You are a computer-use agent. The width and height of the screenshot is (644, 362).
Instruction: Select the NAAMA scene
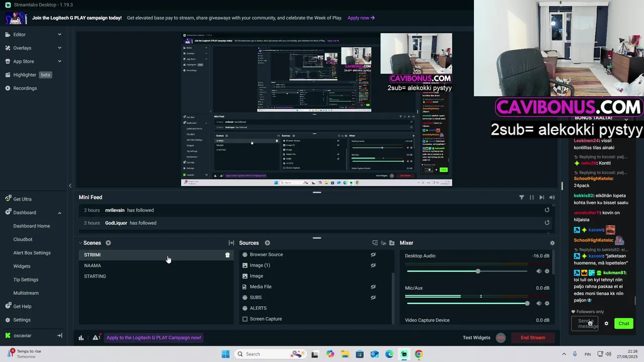click(93, 265)
